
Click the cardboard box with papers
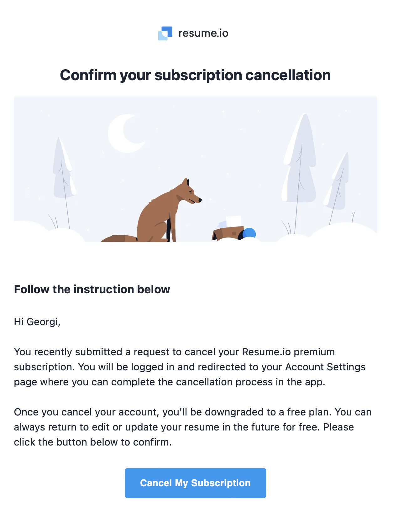coord(228,229)
